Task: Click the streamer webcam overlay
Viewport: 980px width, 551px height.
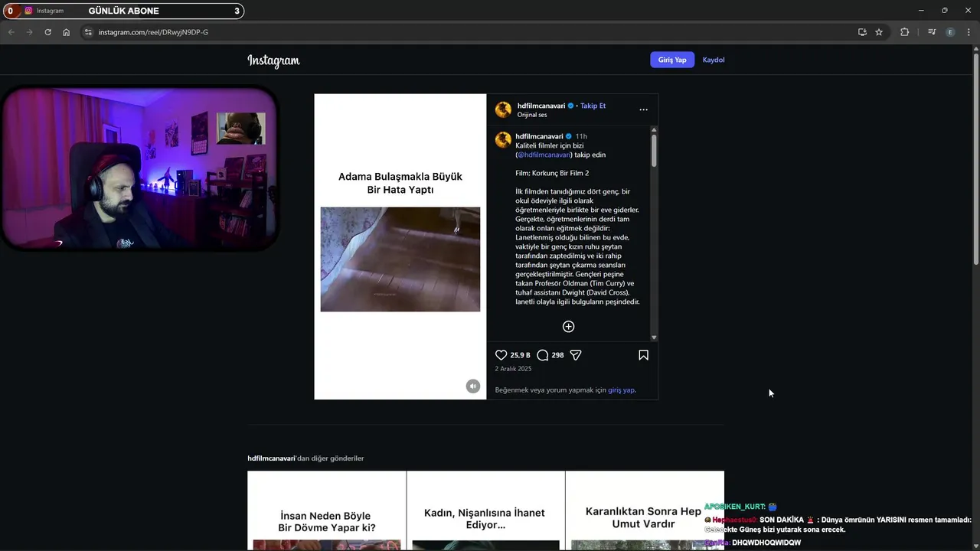Action: pos(139,168)
